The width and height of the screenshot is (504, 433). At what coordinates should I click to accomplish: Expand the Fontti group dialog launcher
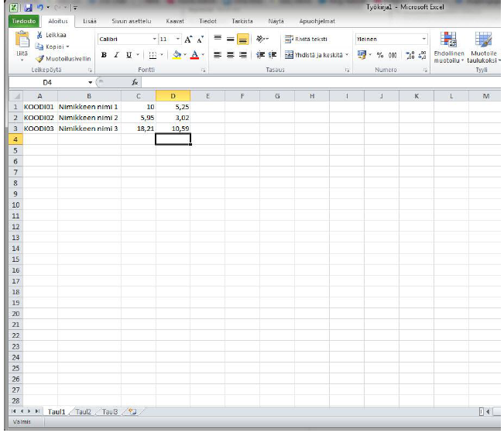(203, 70)
